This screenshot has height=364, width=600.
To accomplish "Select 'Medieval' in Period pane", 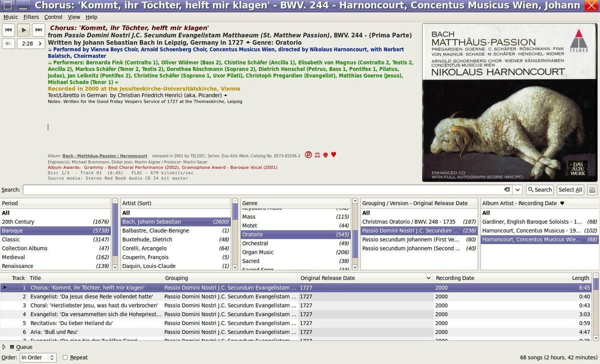I will 55,257.
